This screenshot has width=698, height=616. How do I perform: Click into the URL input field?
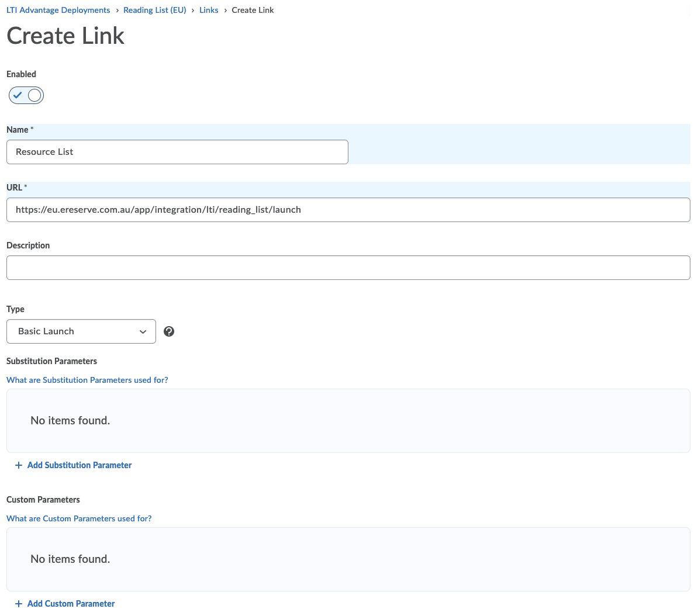(348, 210)
